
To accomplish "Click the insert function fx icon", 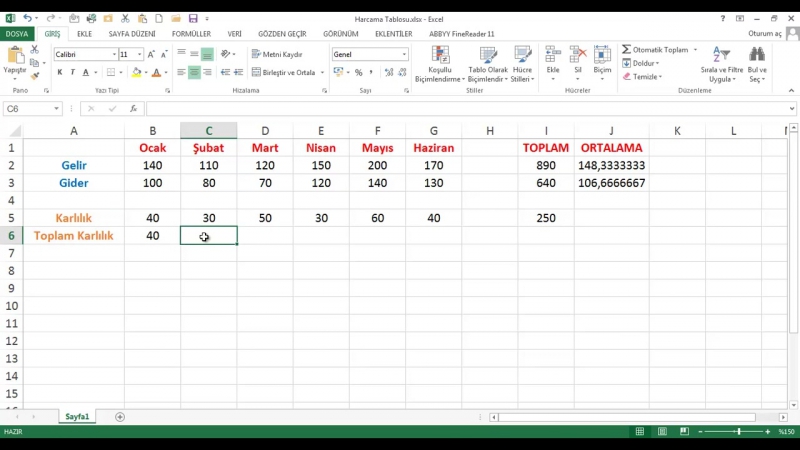I will pos(133,109).
